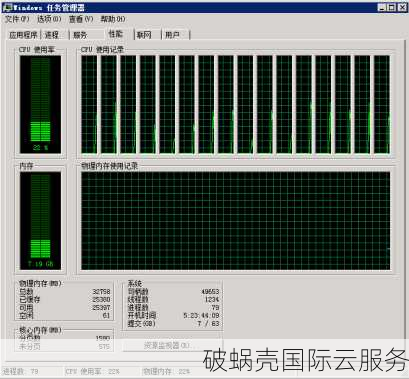Maximize the Task Manager window
The height and width of the screenshot is (379, 409).
click(x=391, y=7)
